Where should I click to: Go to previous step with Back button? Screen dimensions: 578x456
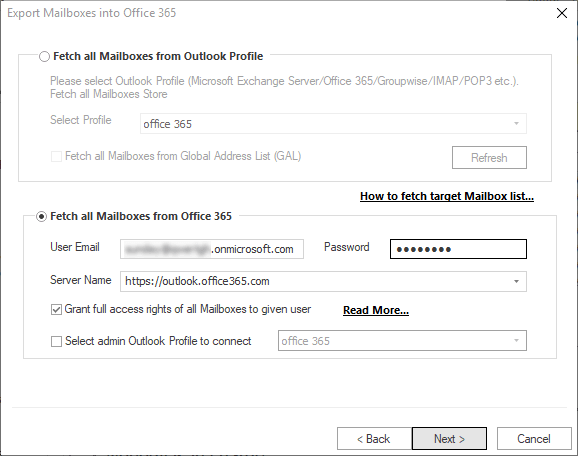[x=374, y=439]
